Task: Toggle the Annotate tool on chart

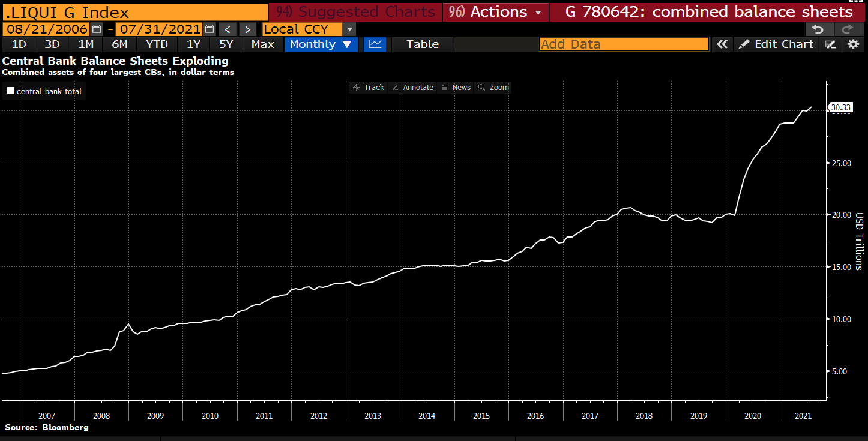Action: click(412, 88)
